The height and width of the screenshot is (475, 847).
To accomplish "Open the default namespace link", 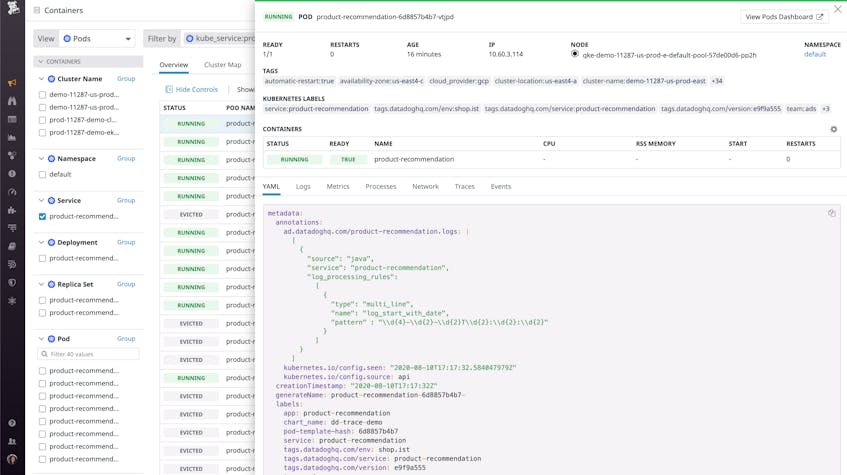I will (x=815, y=55).
